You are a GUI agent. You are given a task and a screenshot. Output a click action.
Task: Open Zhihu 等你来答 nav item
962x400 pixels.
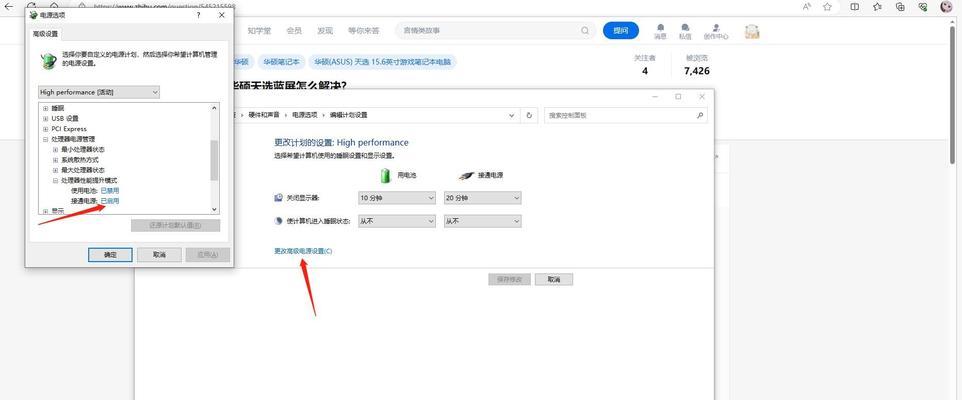pos(364,30)
